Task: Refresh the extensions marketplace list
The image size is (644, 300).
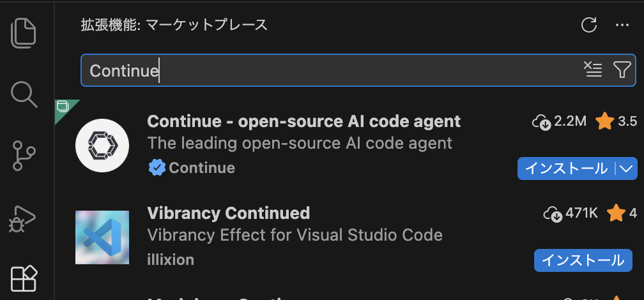Action: [x=588, y=26]
